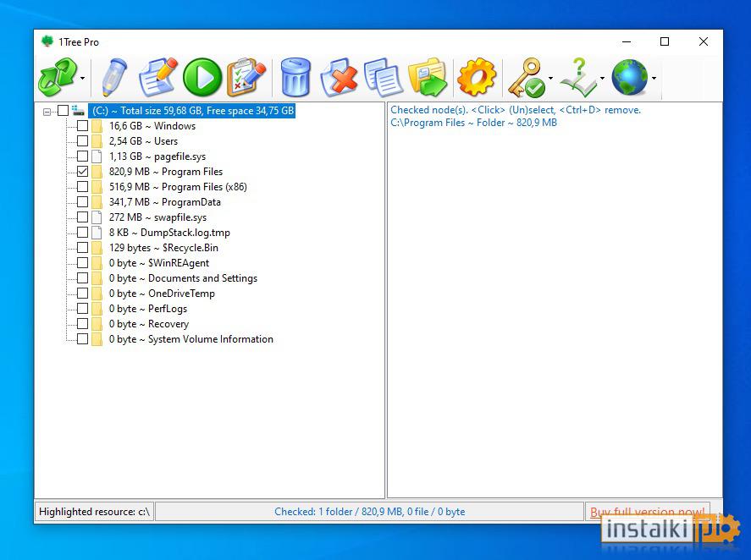
Task: Click the checked C:\Program Files entry
Action: click(x=473, y=123)
